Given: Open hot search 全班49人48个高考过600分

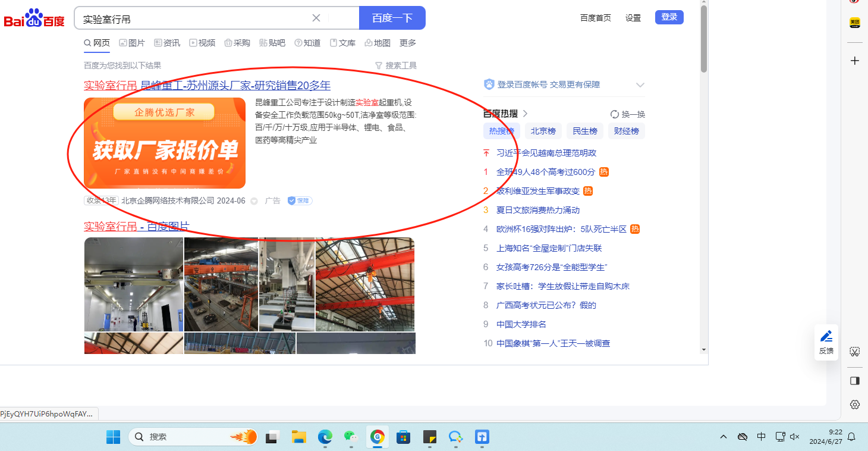Looking at the screenshot, I should 546,172.
